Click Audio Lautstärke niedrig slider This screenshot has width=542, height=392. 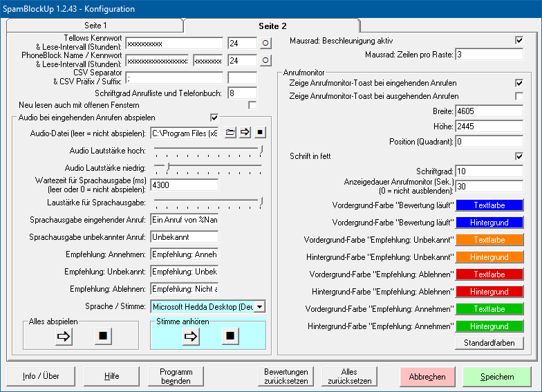208,169
